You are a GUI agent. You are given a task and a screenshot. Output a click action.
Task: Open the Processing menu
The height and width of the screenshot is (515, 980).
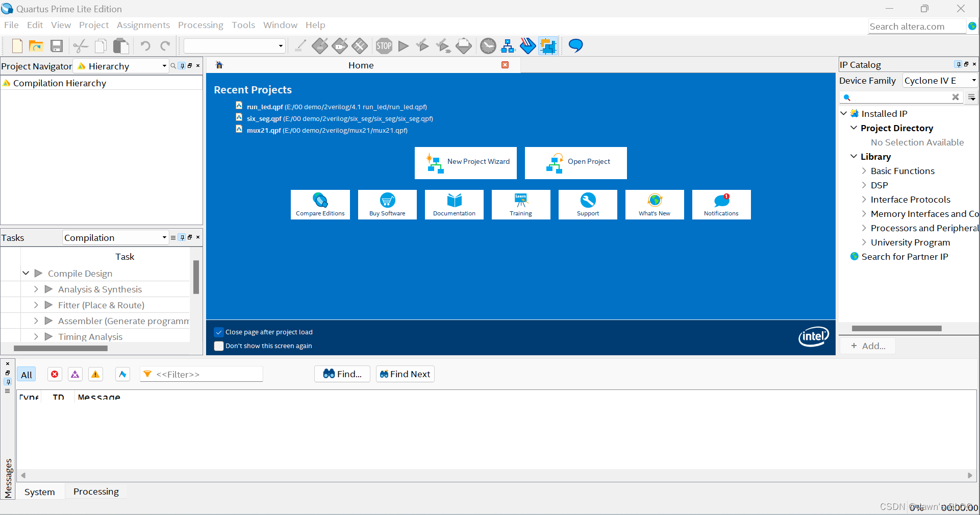[200, 25]
